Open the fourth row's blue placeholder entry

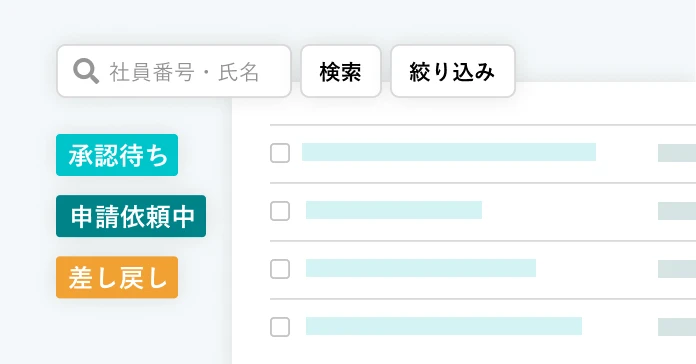(x=444, y=326)
